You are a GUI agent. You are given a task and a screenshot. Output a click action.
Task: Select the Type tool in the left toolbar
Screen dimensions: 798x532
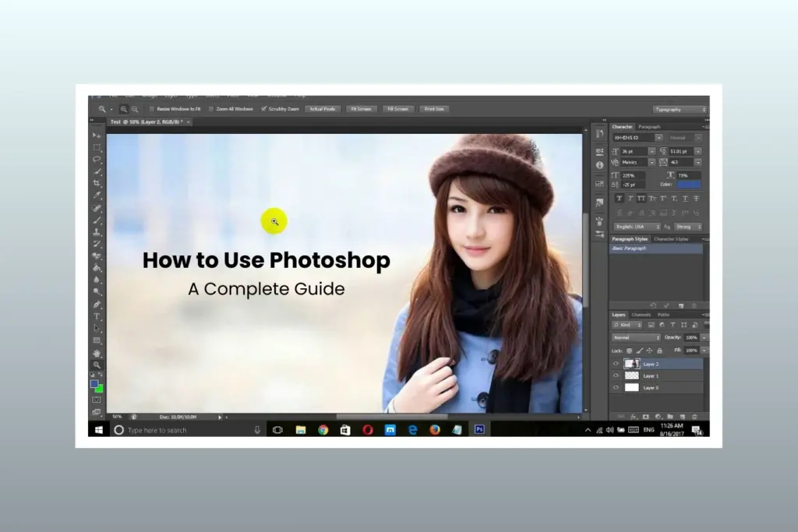[97, 317]
